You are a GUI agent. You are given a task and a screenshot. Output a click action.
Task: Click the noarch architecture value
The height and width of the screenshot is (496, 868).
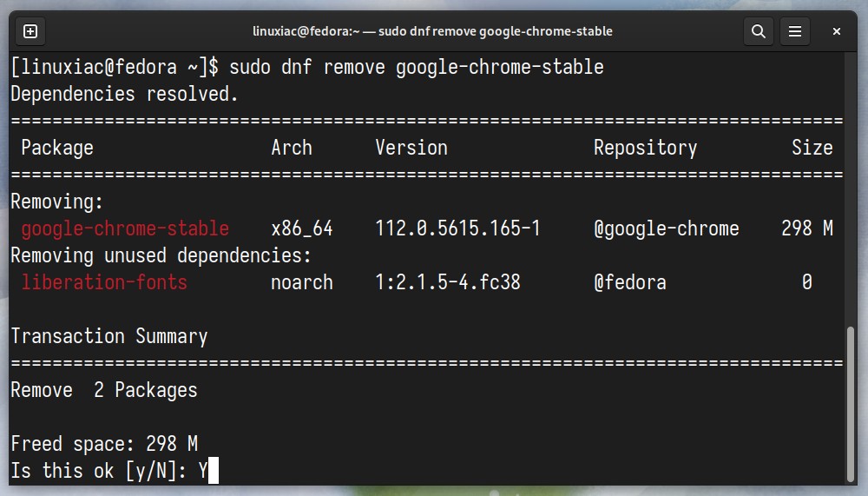coord(302,282)
